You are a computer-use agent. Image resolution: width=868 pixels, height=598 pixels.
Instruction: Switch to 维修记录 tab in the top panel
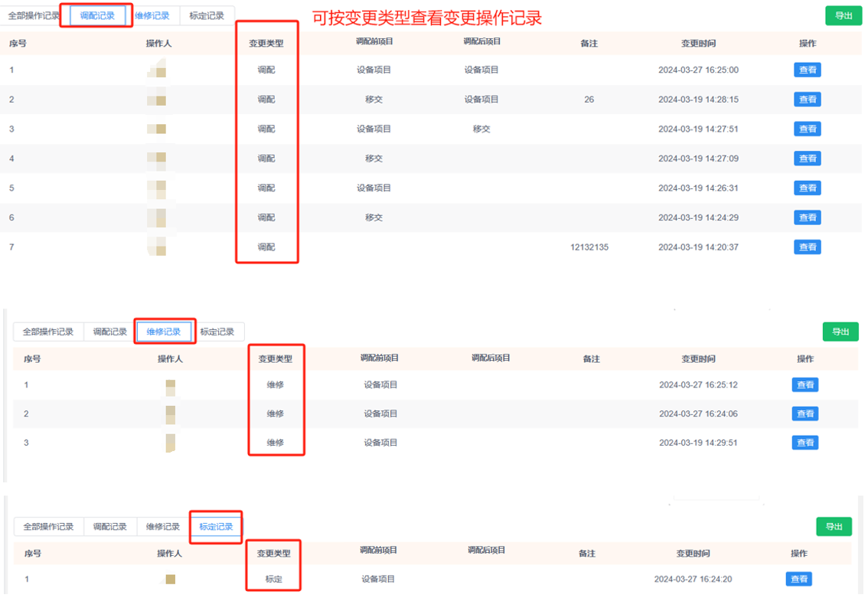152,15
